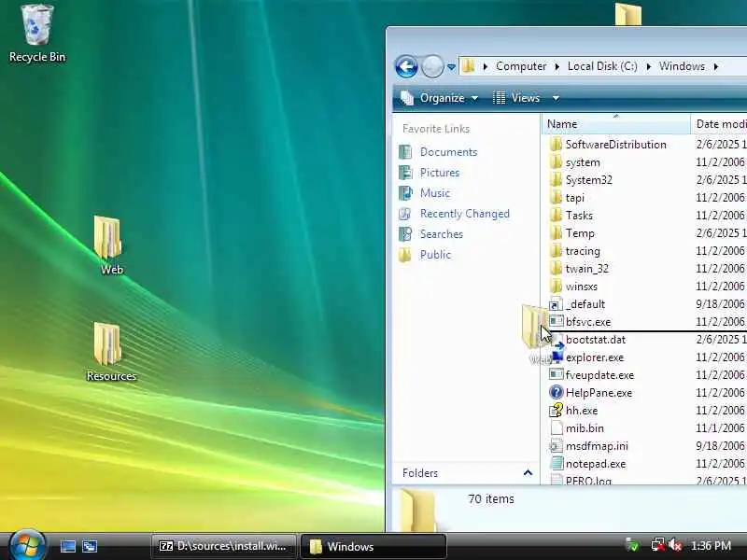The width and height of the screenshot is (747, 560).
Task: Select explorer.exe in the file list
Action: [x=595, y=357]
